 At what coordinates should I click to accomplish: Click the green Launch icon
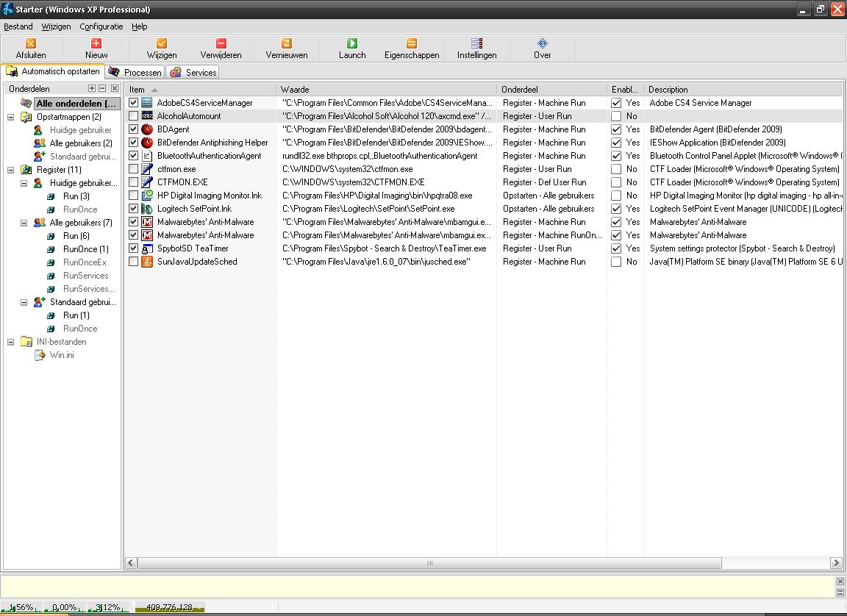pyautogui.click(x=352, y=43)
